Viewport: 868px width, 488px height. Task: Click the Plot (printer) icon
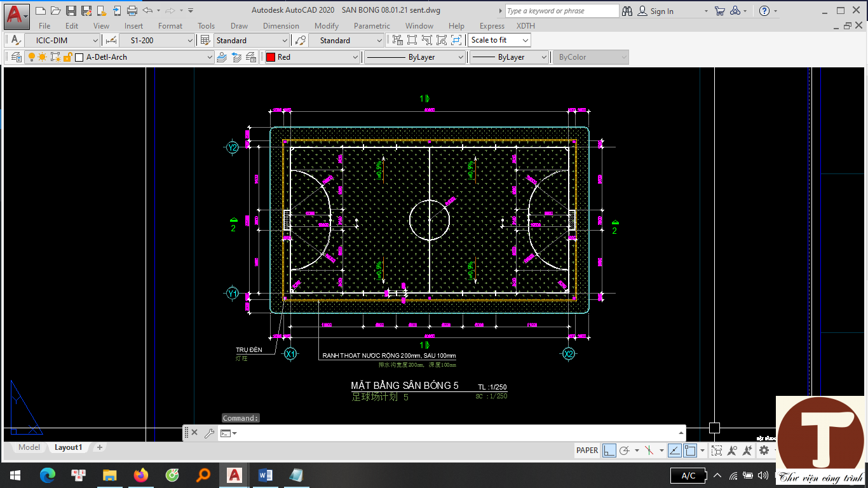pyautogui.click(x=132, y=11)
